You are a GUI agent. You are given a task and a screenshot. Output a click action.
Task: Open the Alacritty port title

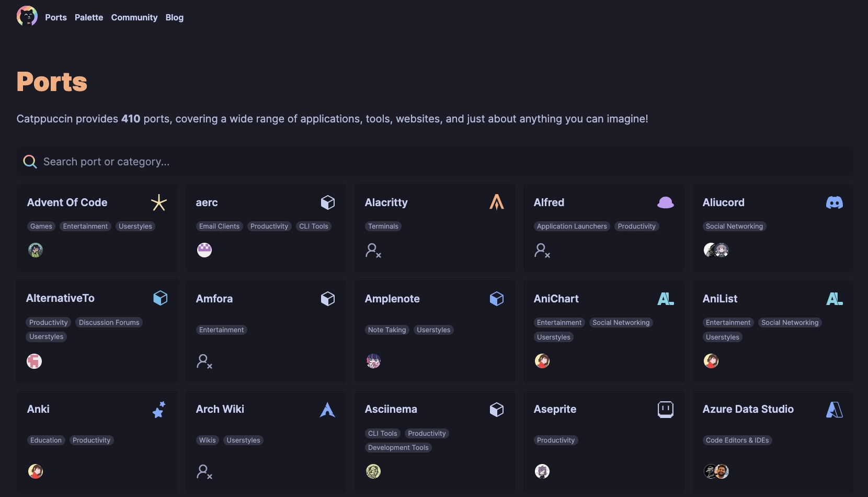pyautogui.click(x=386, y=202)
